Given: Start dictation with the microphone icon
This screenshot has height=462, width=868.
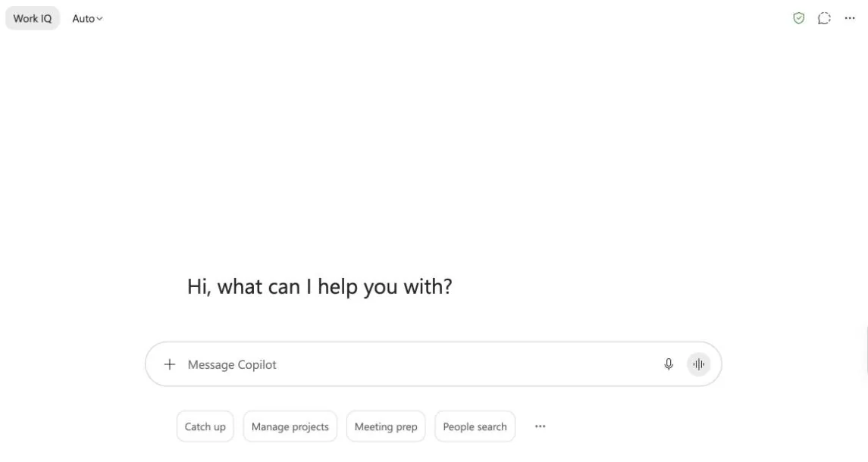Looking at the screenshot, I should [x=669, y=364].
